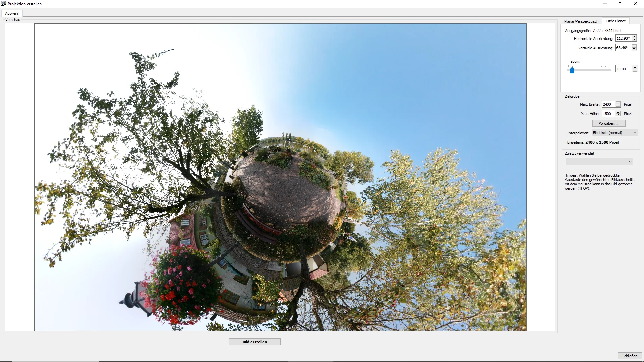Click the Max. Breite input field
This screenshot has height=362, width=644.
[609, 104]
